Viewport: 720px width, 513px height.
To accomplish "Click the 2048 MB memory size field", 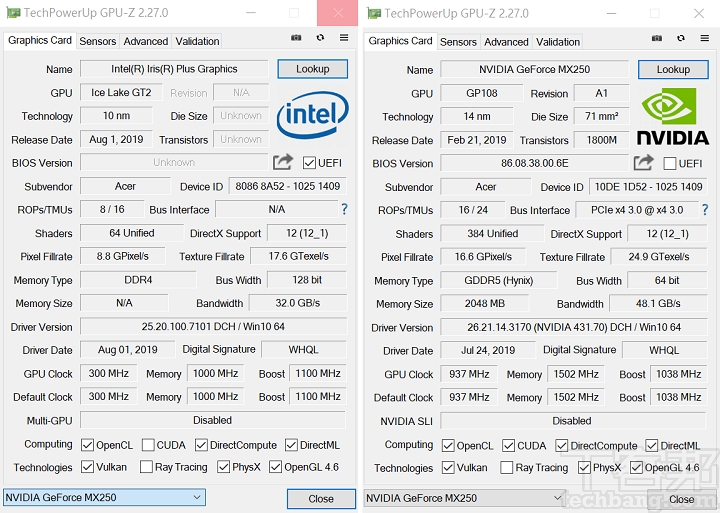I will pos(484,304).
